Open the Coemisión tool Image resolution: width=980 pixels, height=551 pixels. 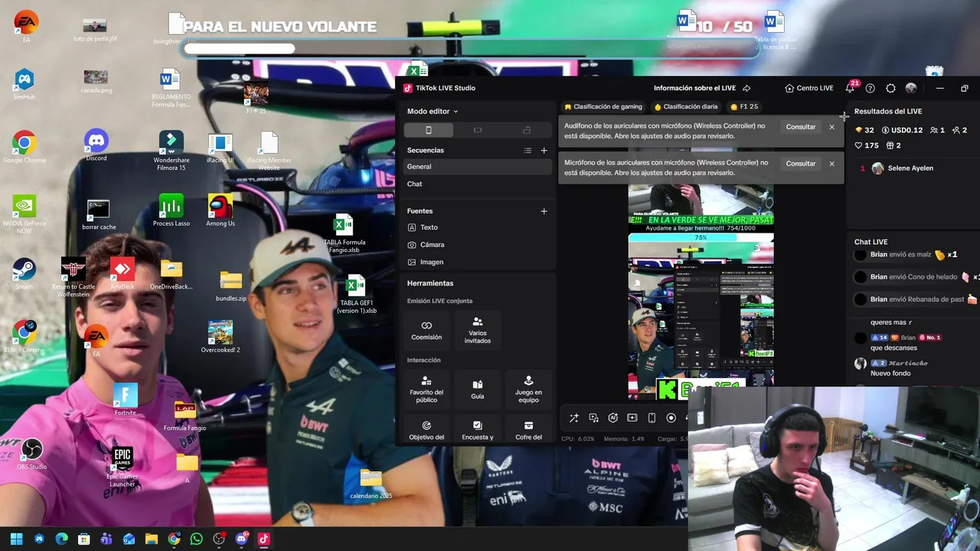tap(426, 330)
